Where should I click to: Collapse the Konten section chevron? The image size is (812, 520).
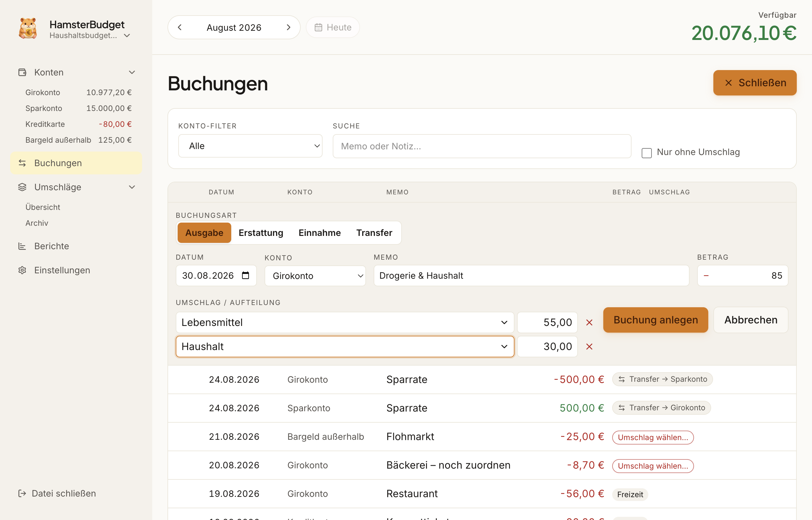click(x=132, y=72)
